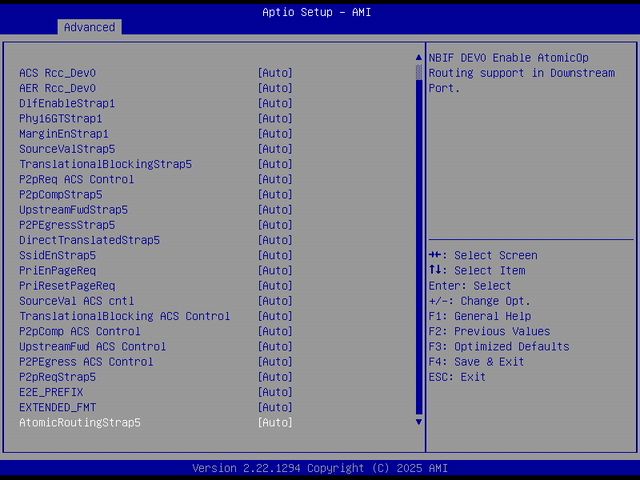Change the P2pReq ACS Control [Auto] value
This screenshot has height=480, width=640.
275,180
